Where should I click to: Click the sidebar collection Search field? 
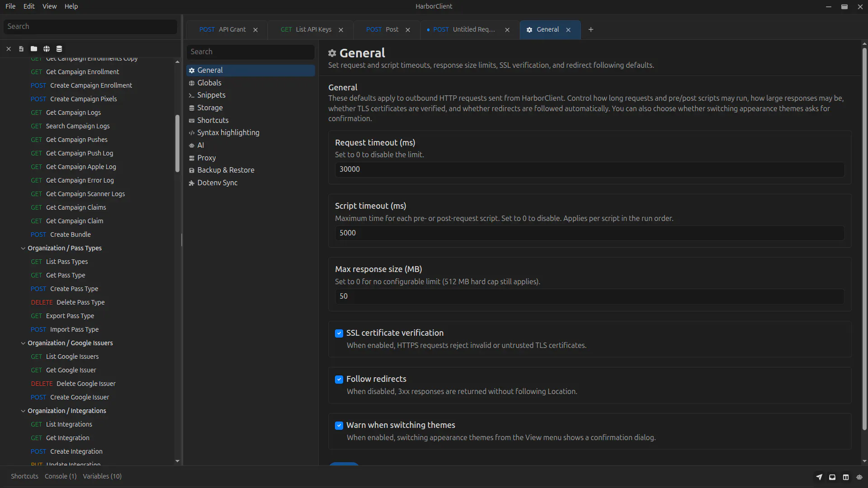(x=90, y=27)
